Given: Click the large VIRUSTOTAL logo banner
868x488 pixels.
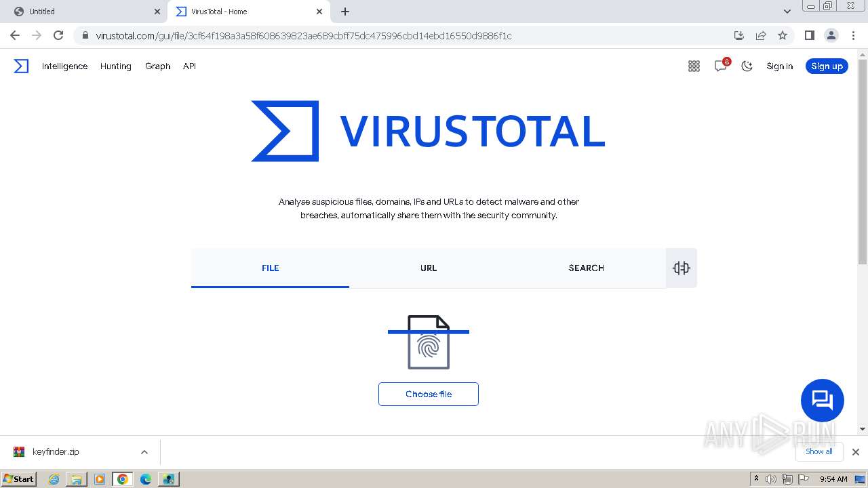Looking at the screenshot, I should (x=428, y=131).
